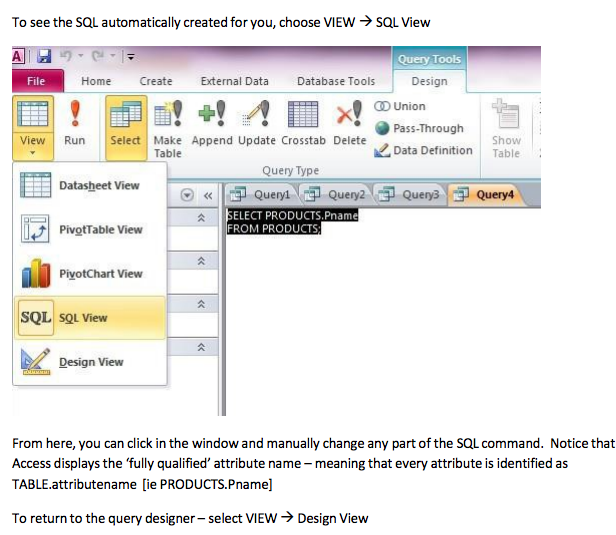Select the Design tab under Query Tools
The width and height of the screenshot is (616, 535).
[429, 81]
